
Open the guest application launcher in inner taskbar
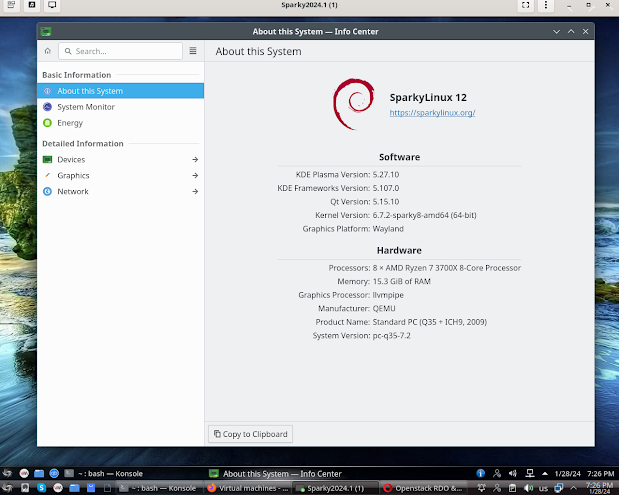[7, 473]
